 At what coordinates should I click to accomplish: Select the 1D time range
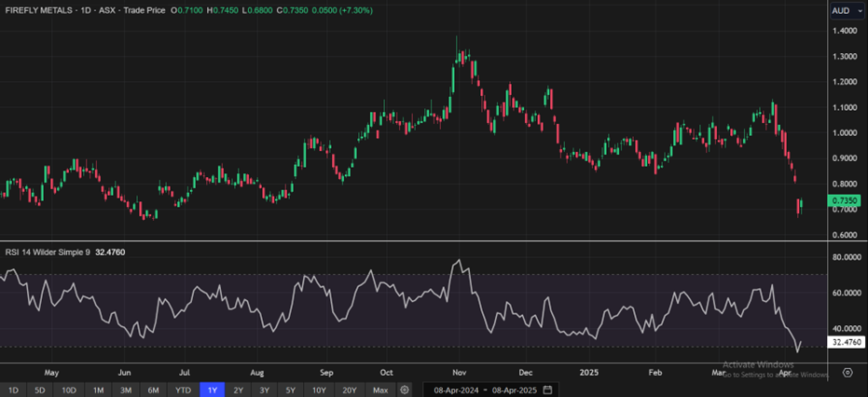tap(13, 390)
